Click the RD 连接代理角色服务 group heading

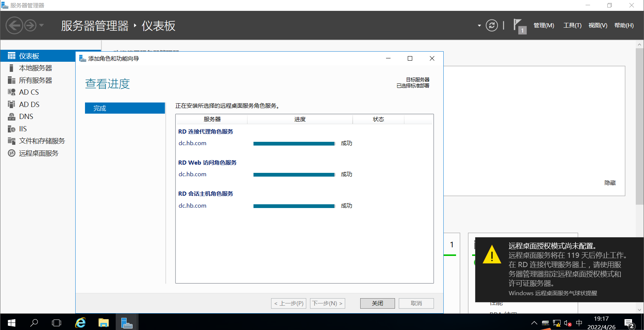(206, 132)
